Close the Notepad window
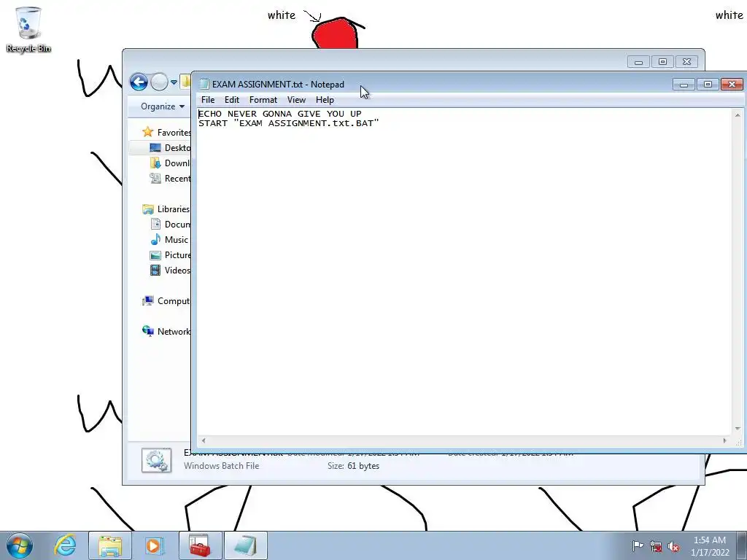This screenshot has height=560, width=747. click(x=732, y=85)
